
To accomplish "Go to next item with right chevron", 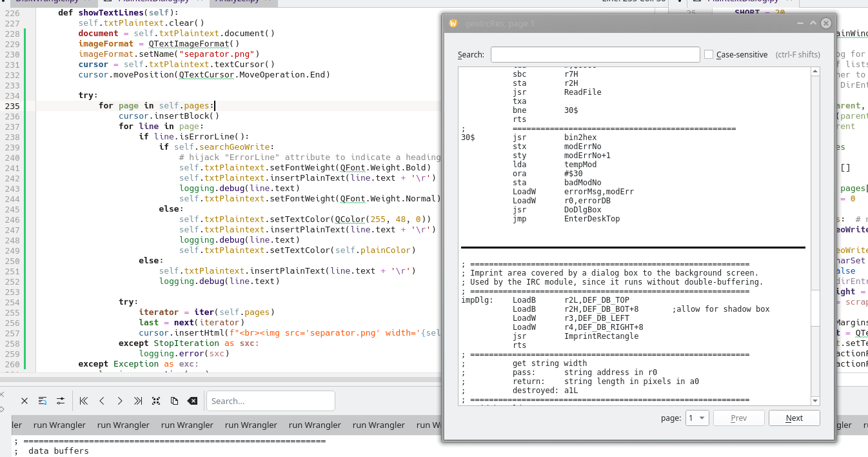I will [120, 401].
